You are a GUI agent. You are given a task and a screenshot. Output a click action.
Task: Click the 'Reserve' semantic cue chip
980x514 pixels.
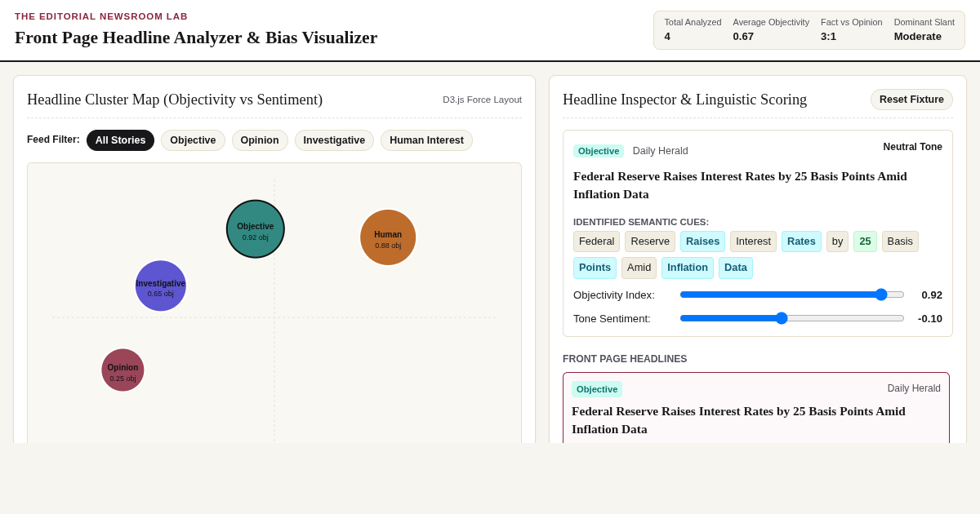pyautogui.click(x=650, y=241)
